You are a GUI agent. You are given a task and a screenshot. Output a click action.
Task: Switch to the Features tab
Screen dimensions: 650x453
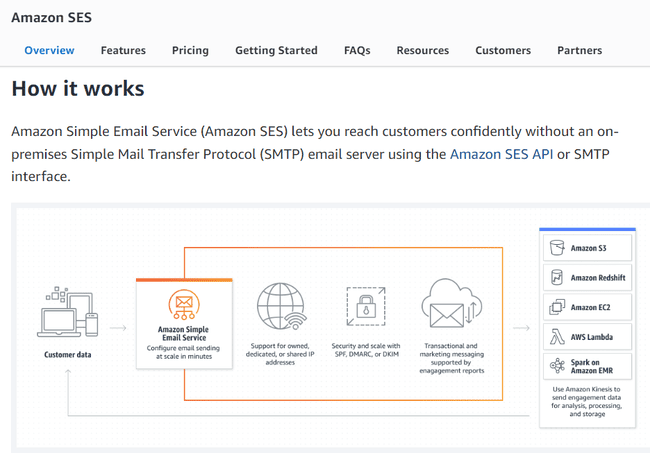click(x=123, y=50)
